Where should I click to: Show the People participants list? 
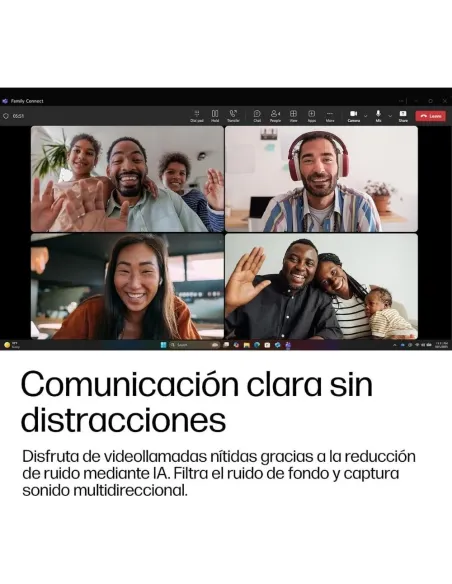point(275,116)
